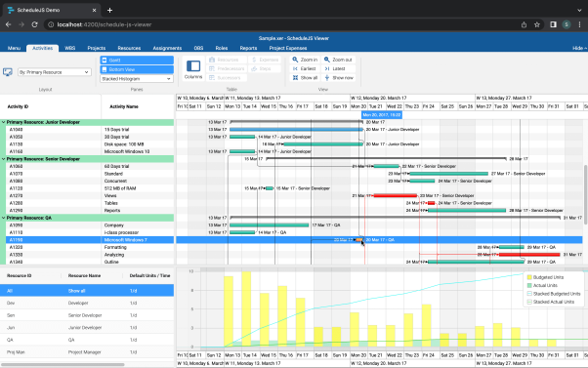Go back in browser history
The image size is (588, 368).
pyautogui.click(x=8, y=24)
